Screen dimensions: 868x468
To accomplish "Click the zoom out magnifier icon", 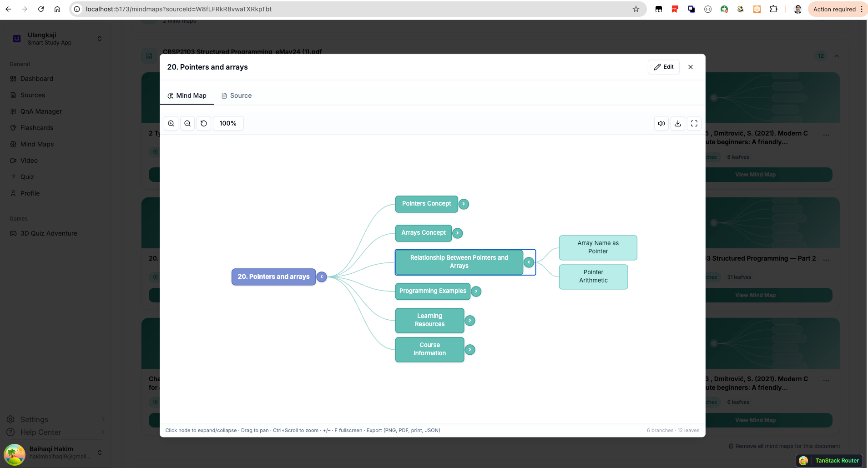I will click(x=187, y=123).
